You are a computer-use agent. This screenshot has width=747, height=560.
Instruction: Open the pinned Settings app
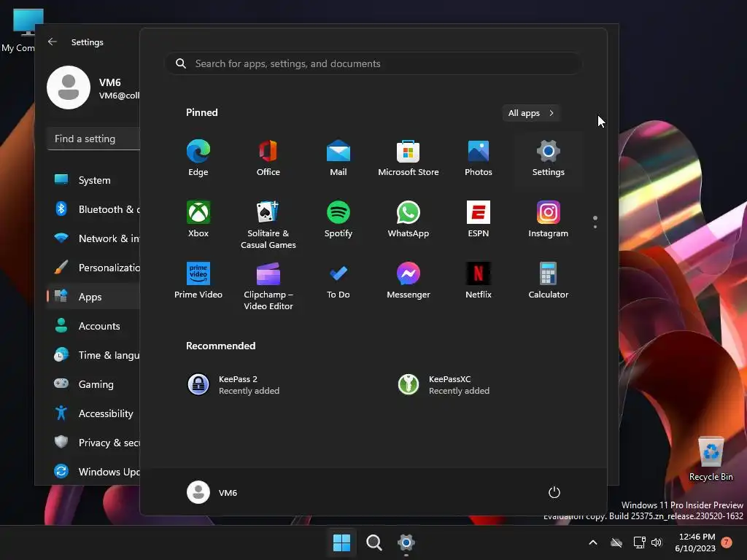pos(549,158)
